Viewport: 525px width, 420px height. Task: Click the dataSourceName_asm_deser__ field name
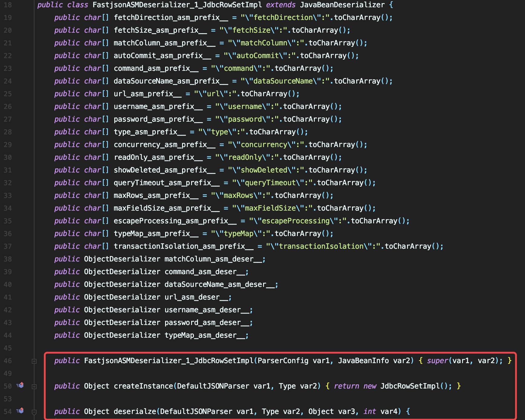coord(220,284)
